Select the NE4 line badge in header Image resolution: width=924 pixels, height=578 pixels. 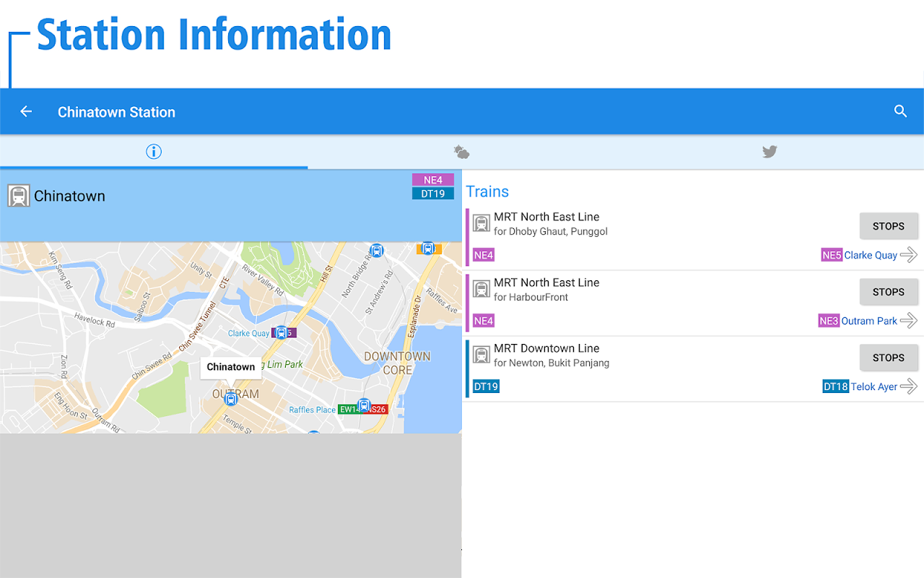(x=433, y=180)
